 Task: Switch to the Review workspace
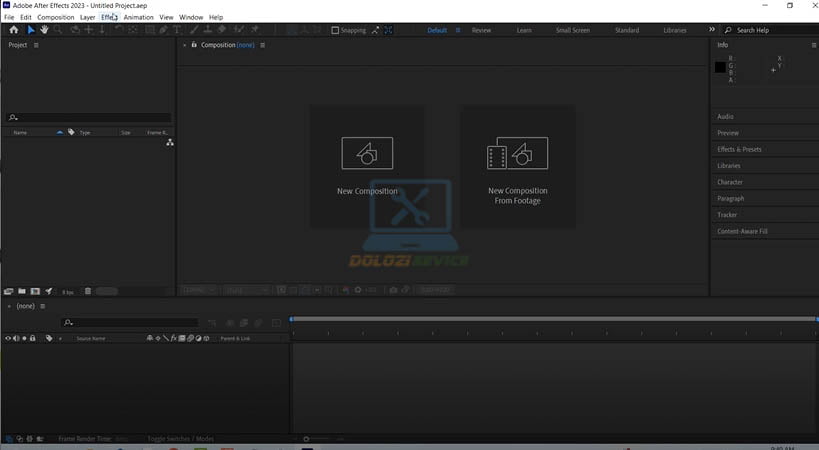point(481,30)
